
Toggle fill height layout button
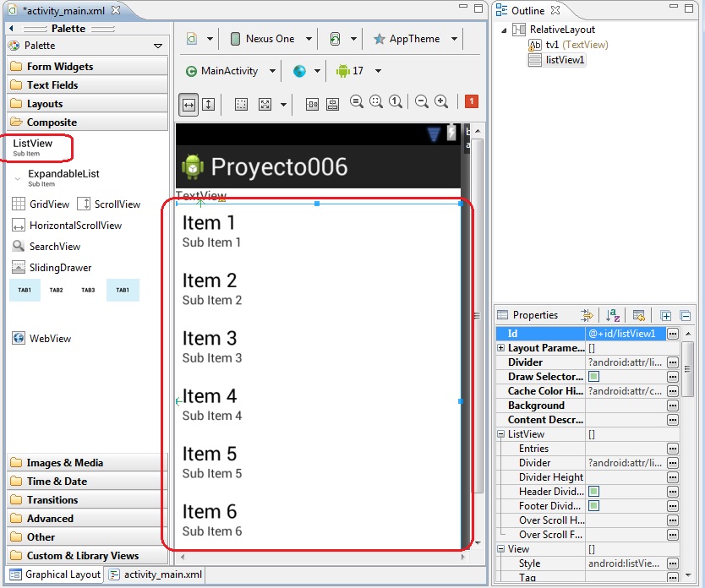(x=208, y=105)
